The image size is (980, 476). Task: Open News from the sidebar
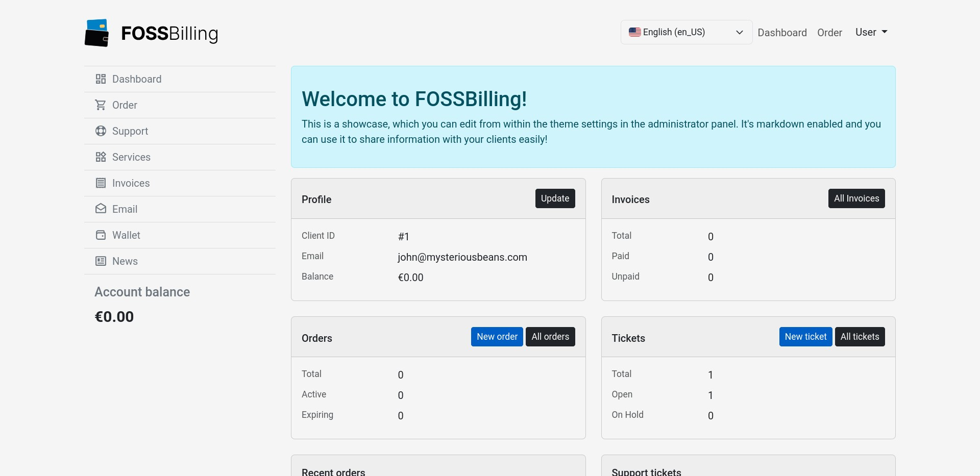tap(180, 261)
